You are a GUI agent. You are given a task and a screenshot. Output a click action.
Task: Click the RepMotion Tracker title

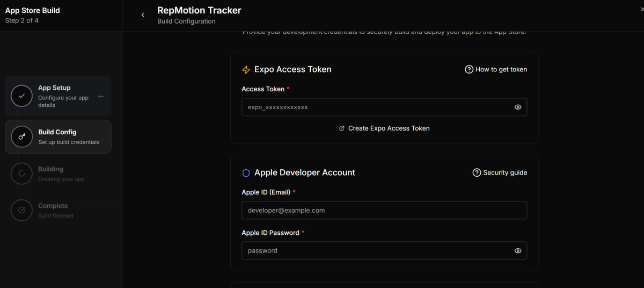(x=199, y=10)
